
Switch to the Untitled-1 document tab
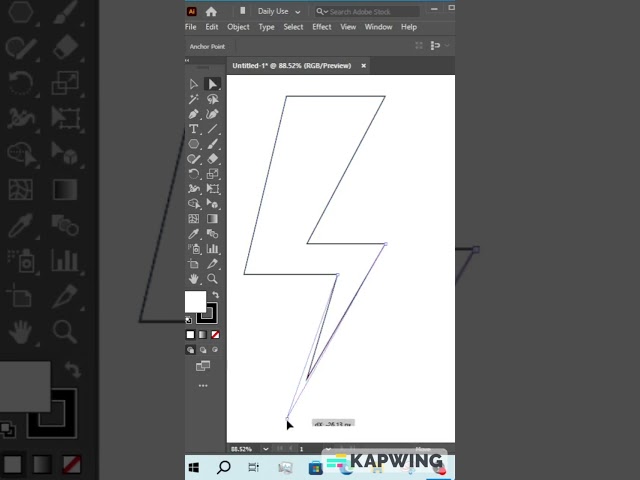291,66
